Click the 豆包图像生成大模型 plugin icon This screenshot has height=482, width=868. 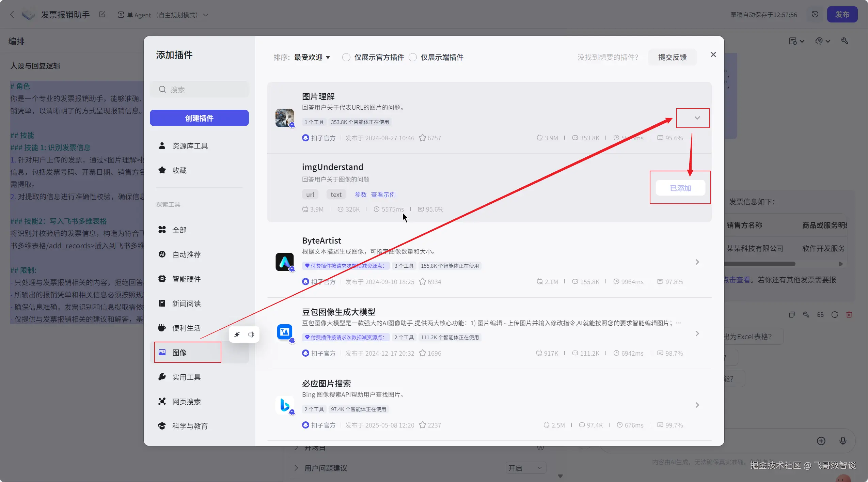click(x=284, y=332)
